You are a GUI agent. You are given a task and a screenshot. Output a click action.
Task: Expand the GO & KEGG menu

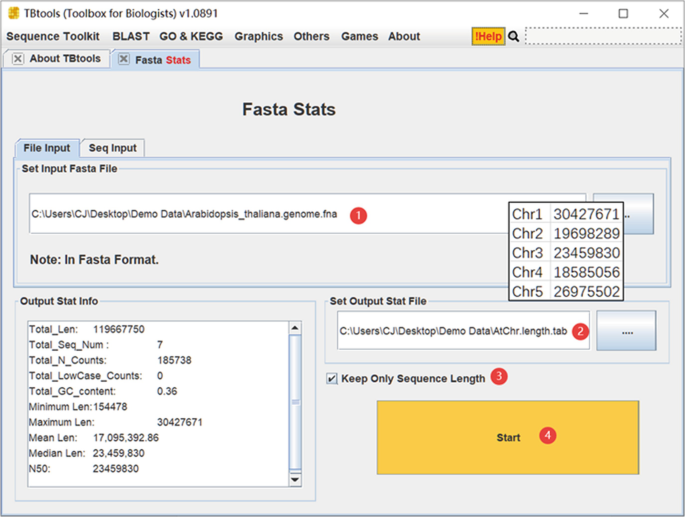coord(192,36)
